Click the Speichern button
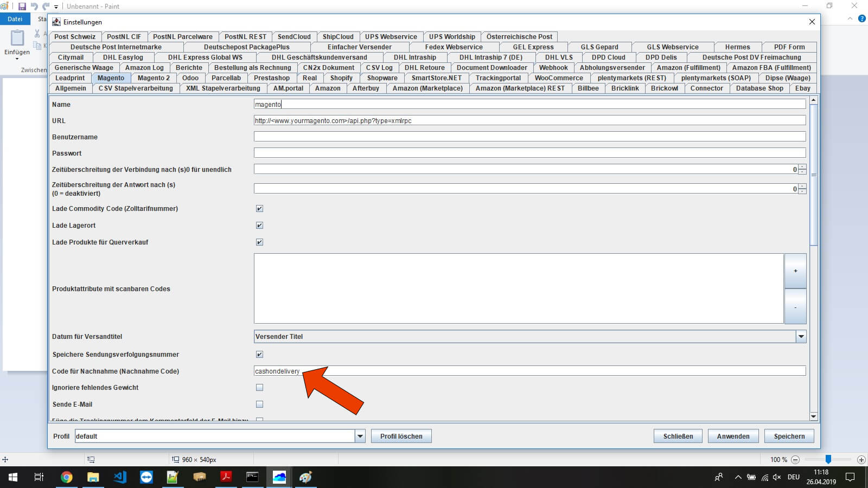The height and width of the screenshot is (488, 868). [789, 436]
